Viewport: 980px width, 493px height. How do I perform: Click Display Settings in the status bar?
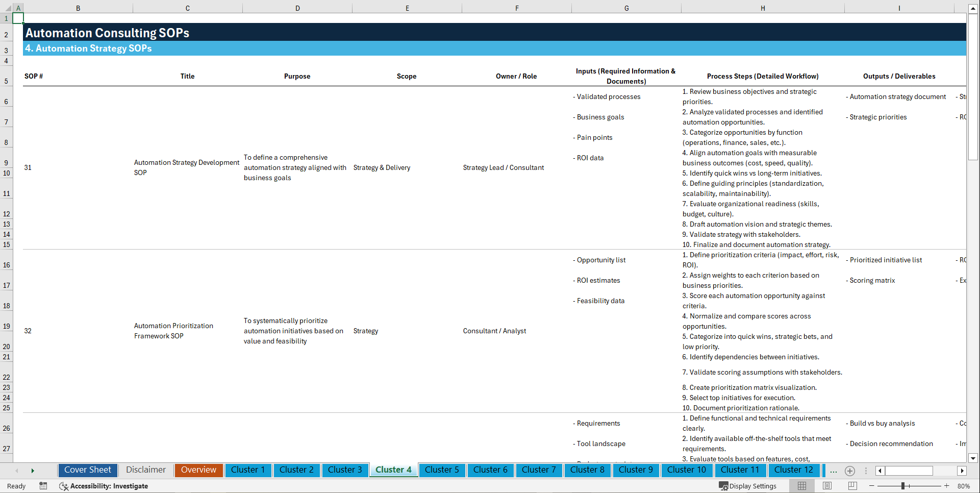tap(748, 486)
